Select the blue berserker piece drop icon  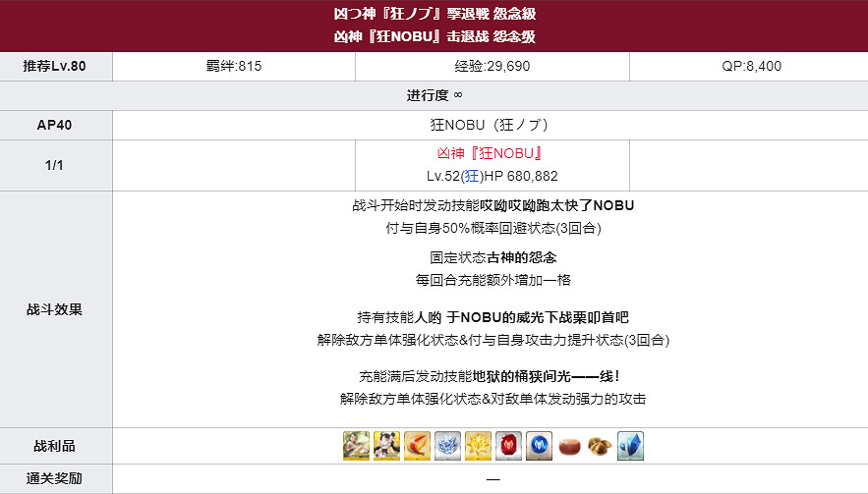tap(539, 446)
